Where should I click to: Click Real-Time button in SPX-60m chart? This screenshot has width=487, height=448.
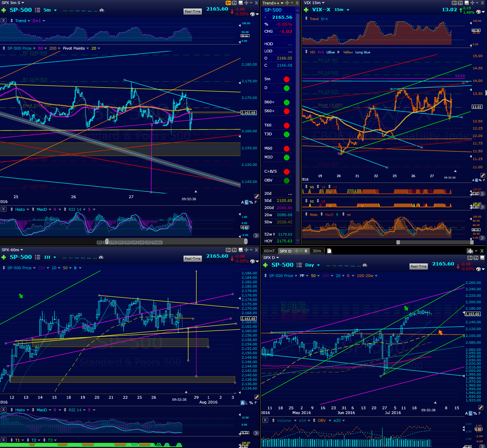193,258
